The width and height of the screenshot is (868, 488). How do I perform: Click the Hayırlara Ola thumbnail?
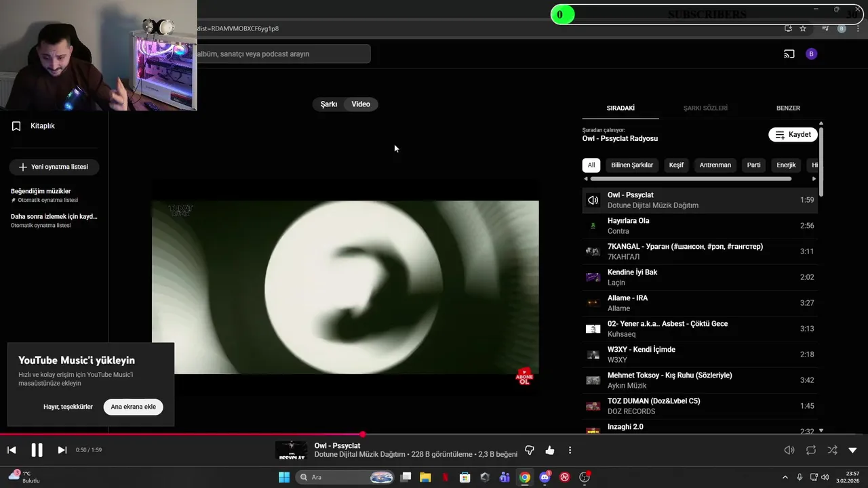click(x=593, y=226)
